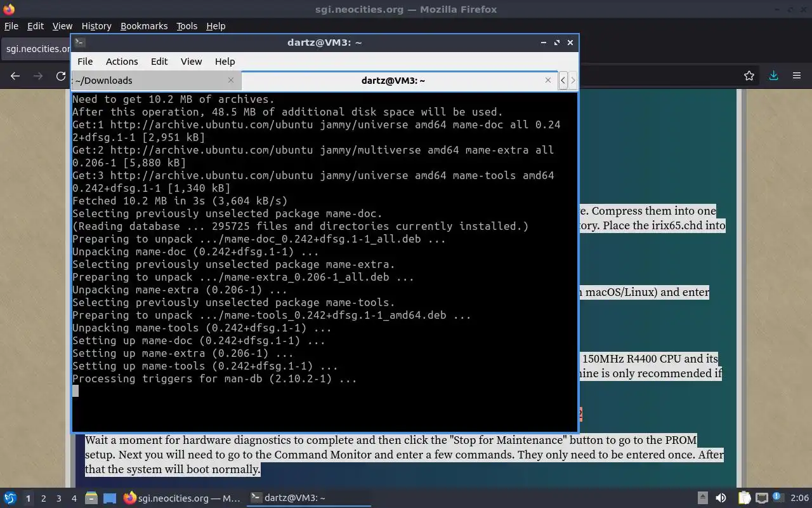Switch to workspace 2 in taskbar pager
This screenshot has height=508, width=812.
(x=43, y=498)
